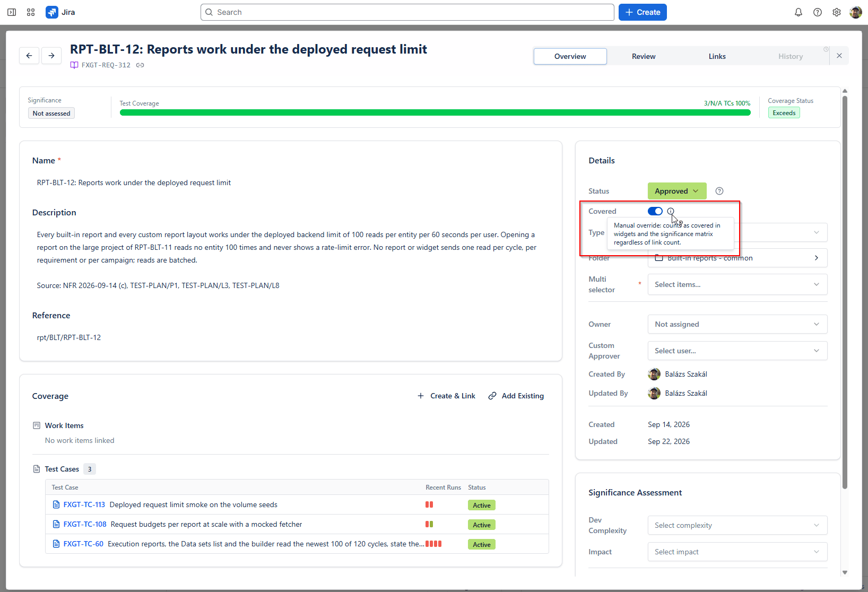Click the green Test Coverage progress bar

(435, 112)
